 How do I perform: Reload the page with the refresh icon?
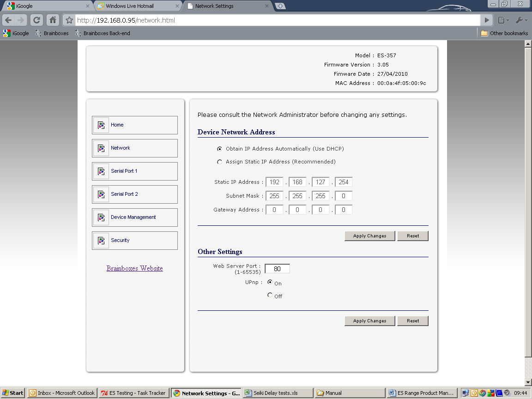pos(36,20)
